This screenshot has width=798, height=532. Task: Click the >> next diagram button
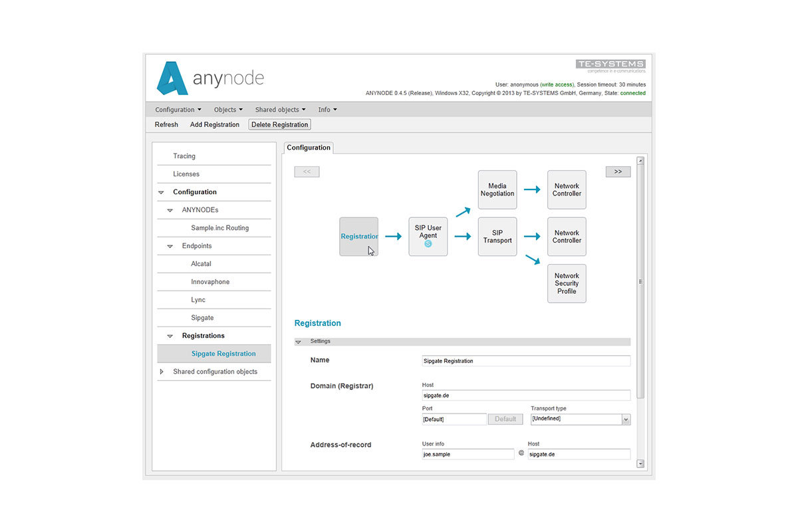pyautogui.click(x=618, y=172)
